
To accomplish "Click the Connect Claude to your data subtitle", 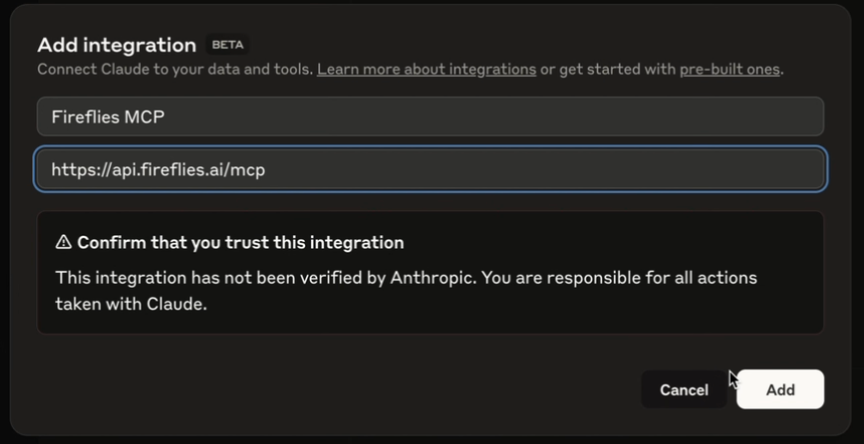I will click(175, 69).
